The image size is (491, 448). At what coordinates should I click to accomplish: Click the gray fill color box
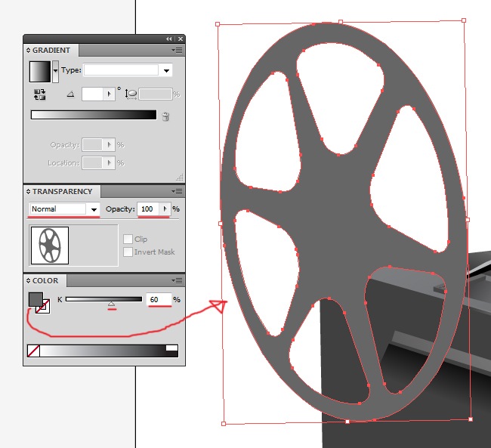[36, 299]
